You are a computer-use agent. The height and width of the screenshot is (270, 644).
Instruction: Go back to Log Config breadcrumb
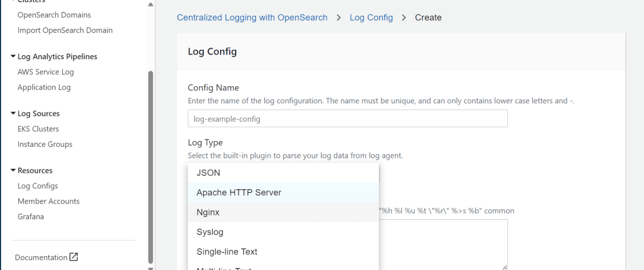(371, 18)
